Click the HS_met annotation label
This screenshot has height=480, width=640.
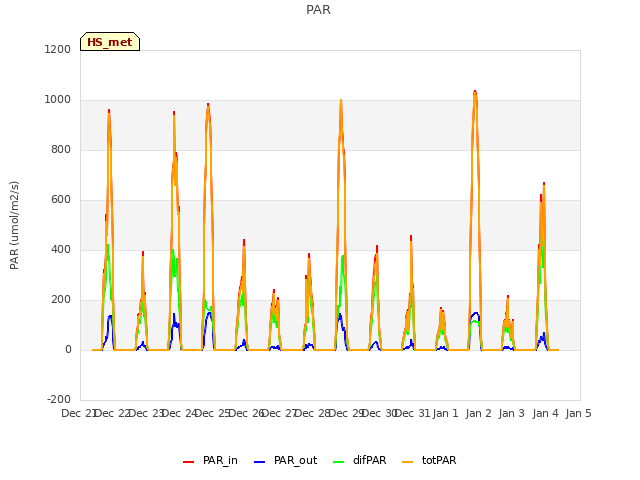pos(110,42)
